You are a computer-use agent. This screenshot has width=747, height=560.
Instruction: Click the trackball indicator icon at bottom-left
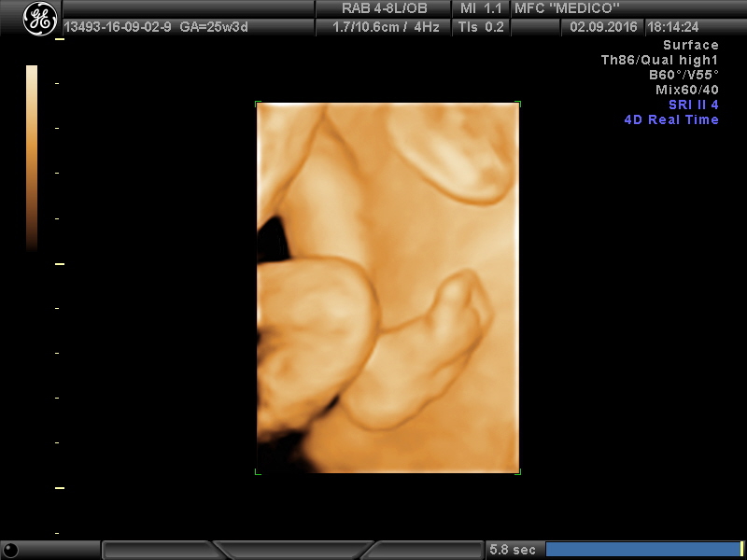(10, 549)
